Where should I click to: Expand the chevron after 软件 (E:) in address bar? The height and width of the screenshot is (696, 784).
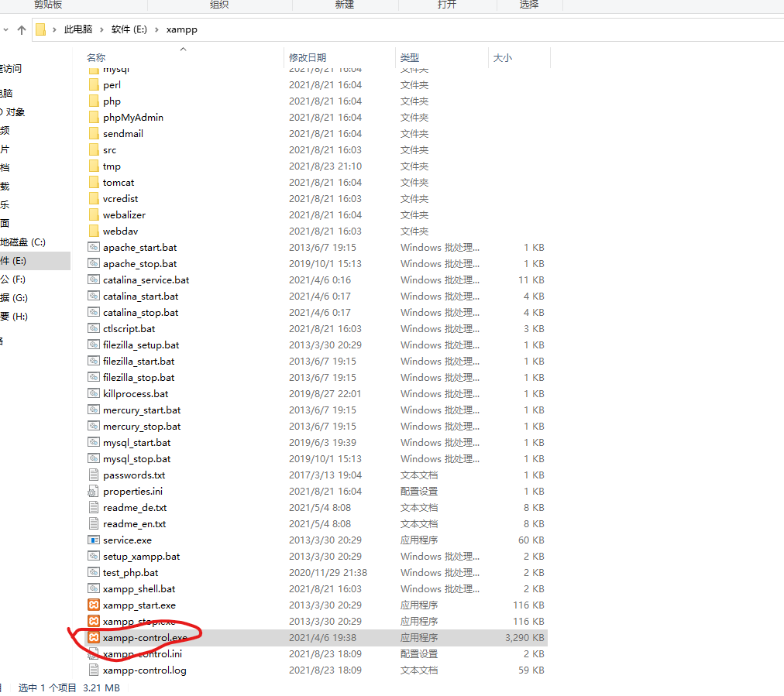coord(156,30)
